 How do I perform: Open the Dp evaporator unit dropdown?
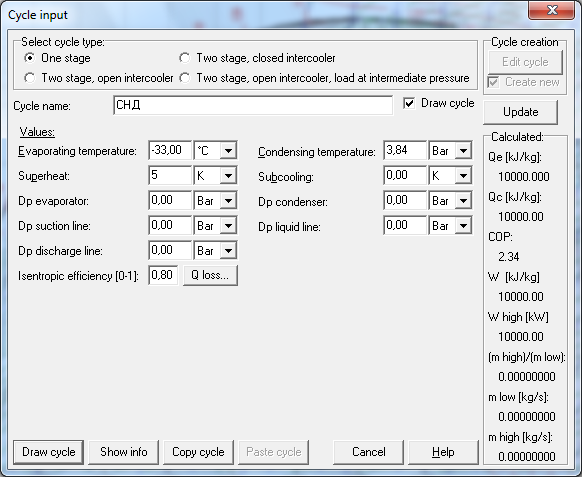228,201
